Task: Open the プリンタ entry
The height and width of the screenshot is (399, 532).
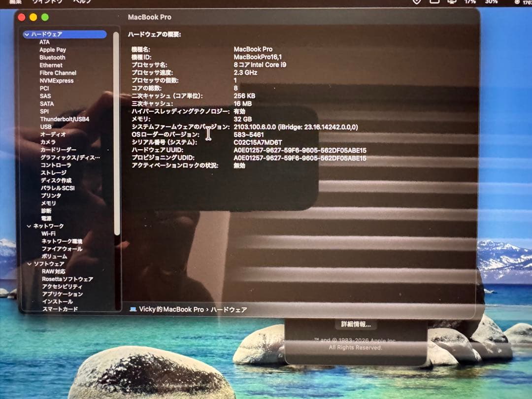Action: (x=51, y=196)
